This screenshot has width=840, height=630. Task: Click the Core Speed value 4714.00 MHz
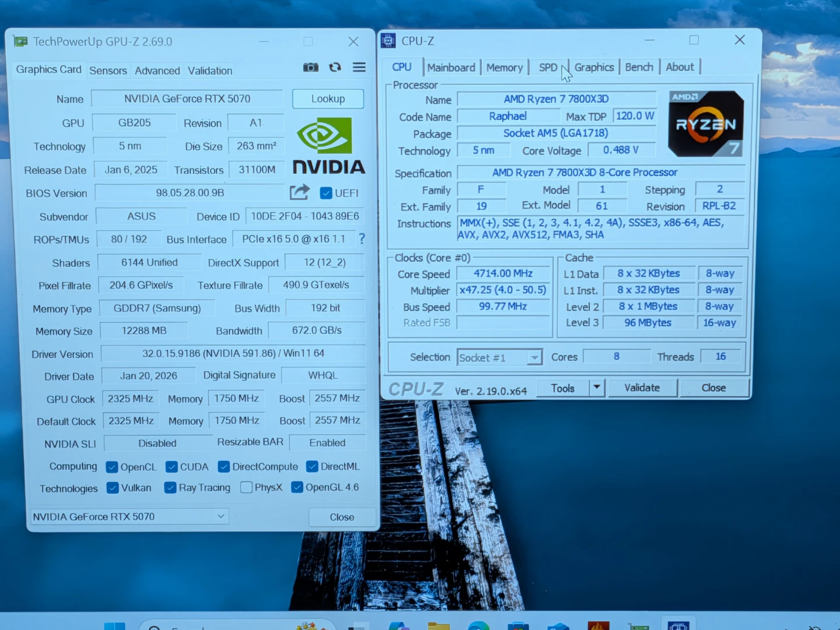[503, 274]
